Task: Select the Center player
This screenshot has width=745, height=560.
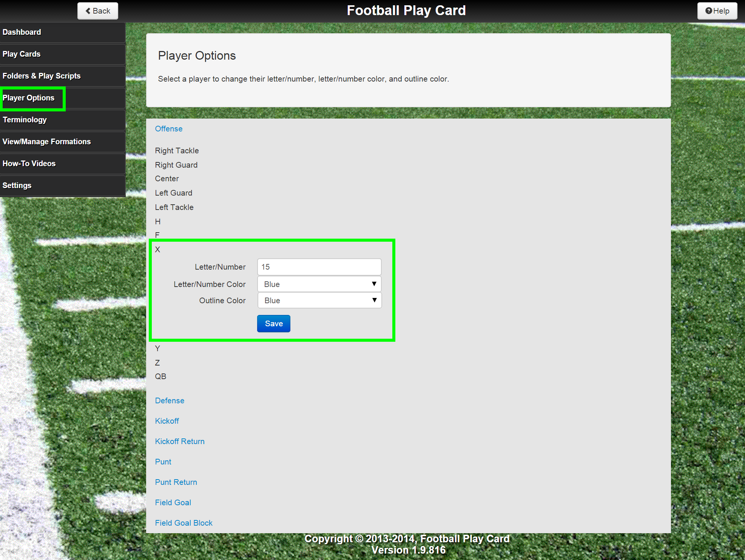Action: pyautogui.click(x=167, y=179)
